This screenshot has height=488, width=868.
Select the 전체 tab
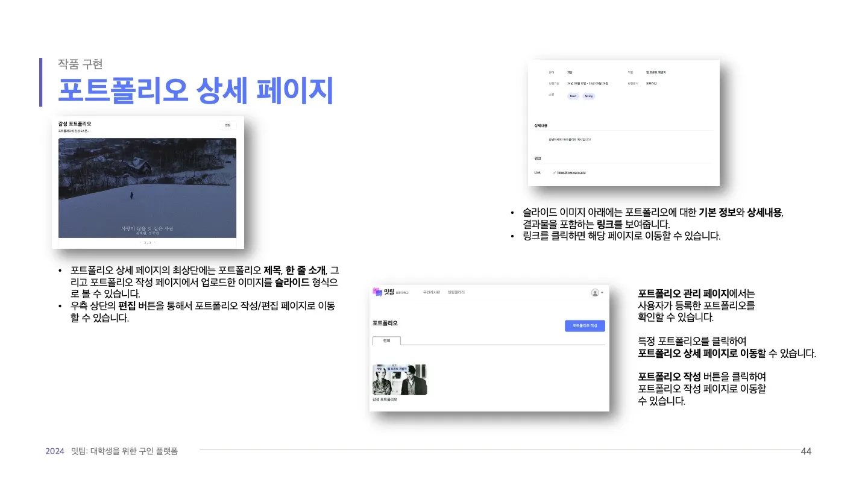pos(387,340)
